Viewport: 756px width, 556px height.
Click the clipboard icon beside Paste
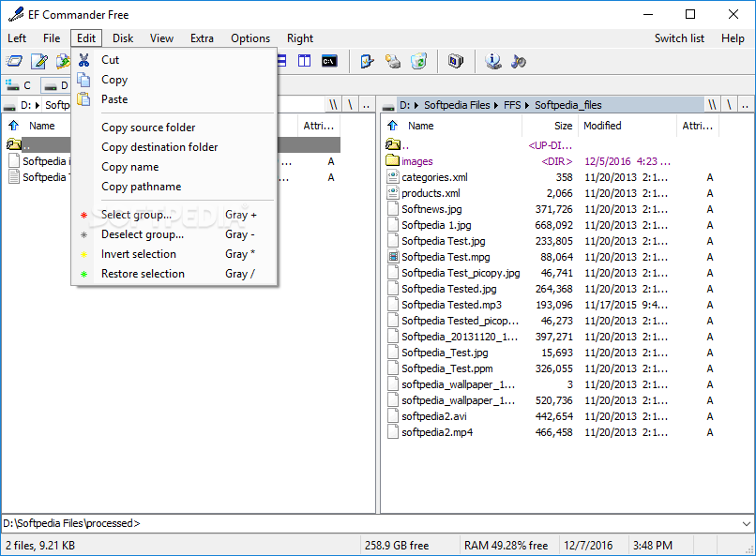pos(83,98)
